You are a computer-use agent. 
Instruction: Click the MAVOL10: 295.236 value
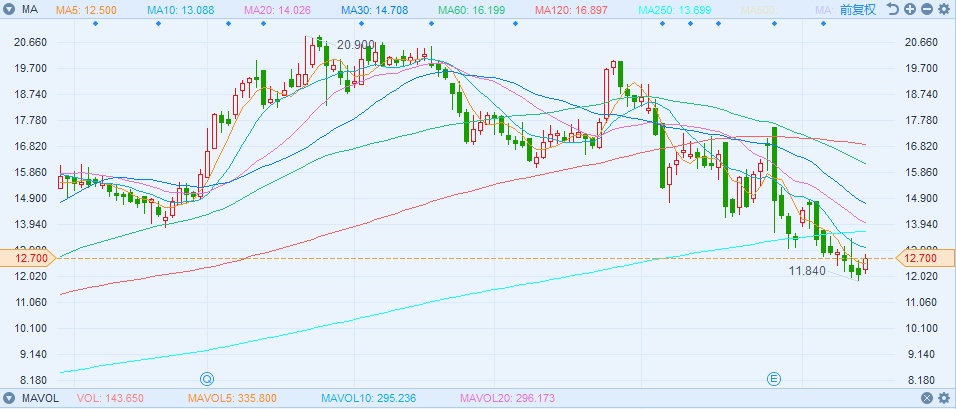click(x=369, y=399)
